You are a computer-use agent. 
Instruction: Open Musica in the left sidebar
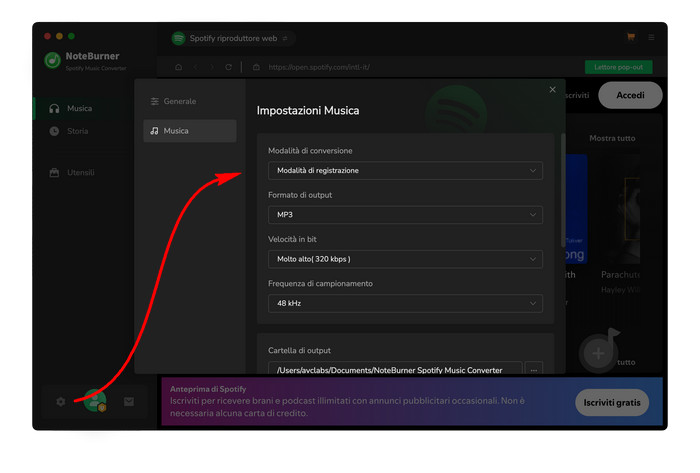click(79, 108)
